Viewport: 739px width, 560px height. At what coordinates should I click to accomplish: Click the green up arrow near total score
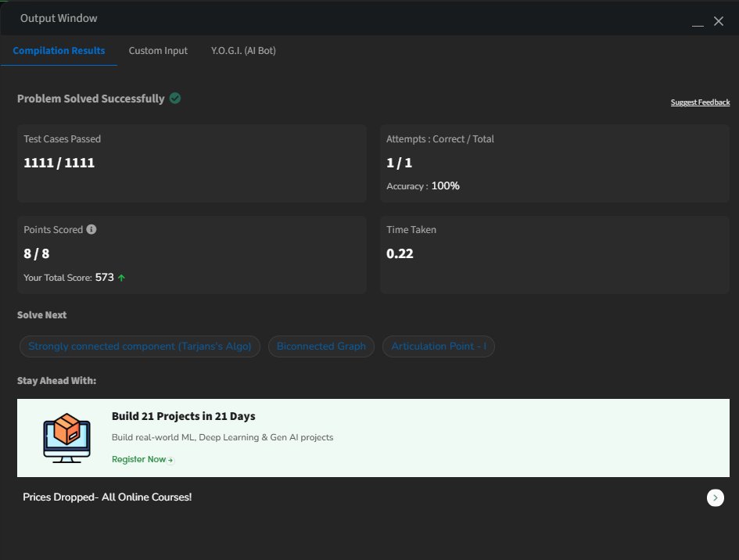pos(121,278)
